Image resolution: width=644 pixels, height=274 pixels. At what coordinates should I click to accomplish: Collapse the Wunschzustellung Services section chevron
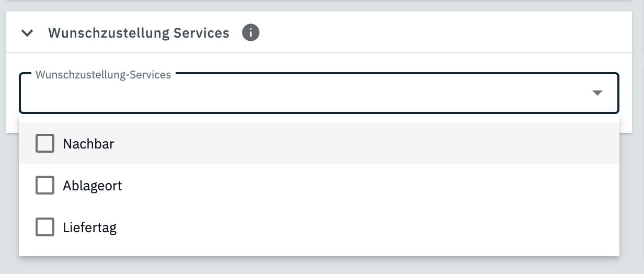coord(27,33)
